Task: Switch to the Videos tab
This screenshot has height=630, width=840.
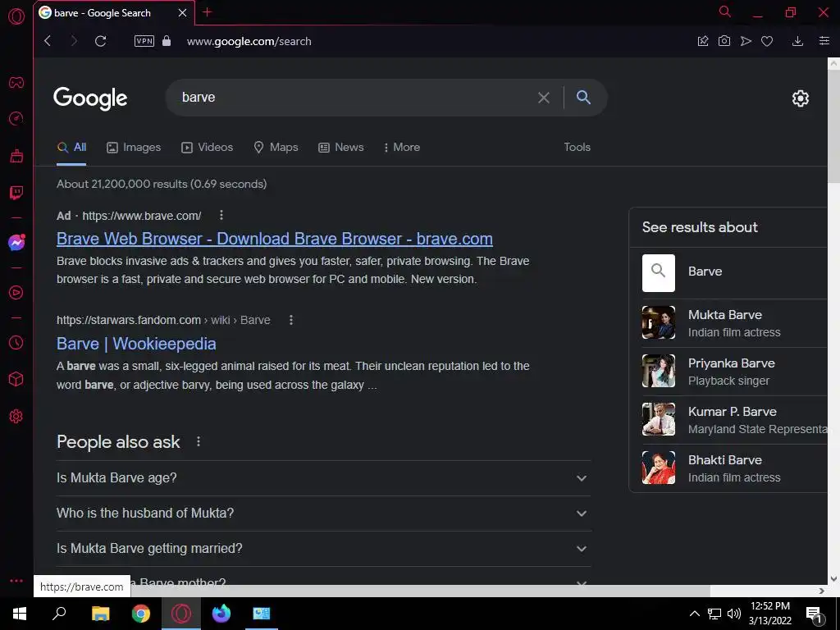Action: click(x=208, y=148)
